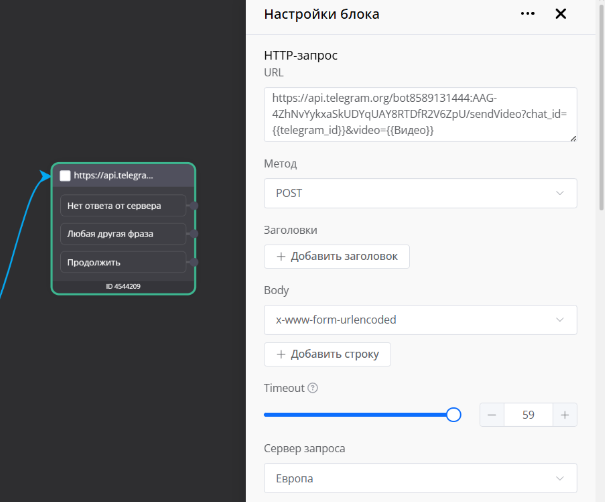Image resolution: width=605 pixels, height=502 pixels.
Task: Toggle the checkbox on the HTTP block header
Action: click(x=65, y=176)
